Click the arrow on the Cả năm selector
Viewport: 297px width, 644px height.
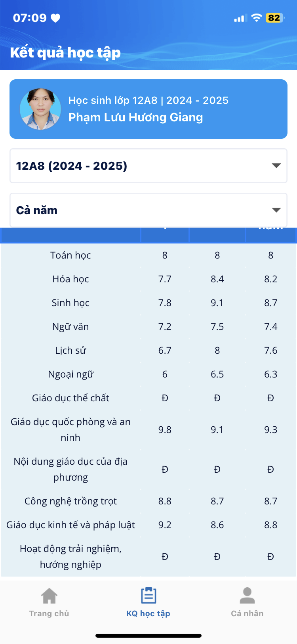click(x=276, y=210)
